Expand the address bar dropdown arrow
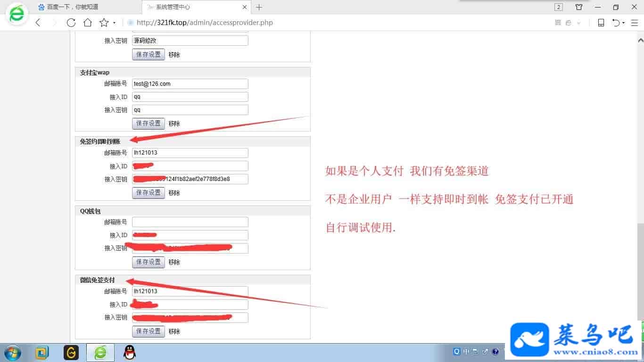The height and width of the screenshot is (362, 644). pos(579,23)
